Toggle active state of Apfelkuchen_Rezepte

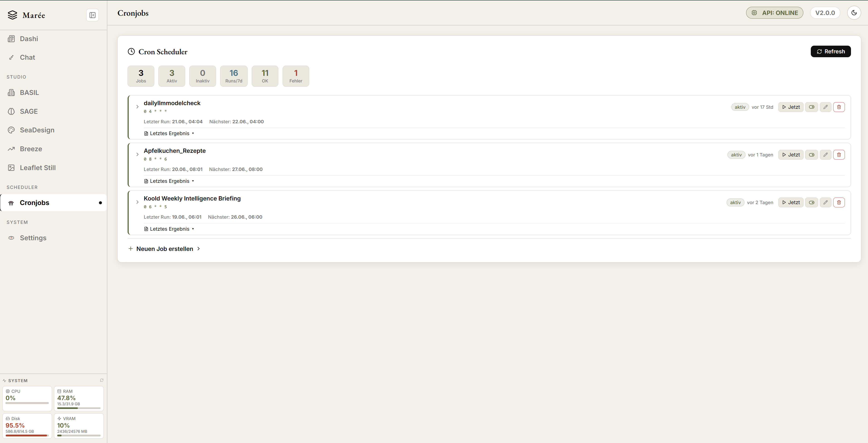coord(811,155)
